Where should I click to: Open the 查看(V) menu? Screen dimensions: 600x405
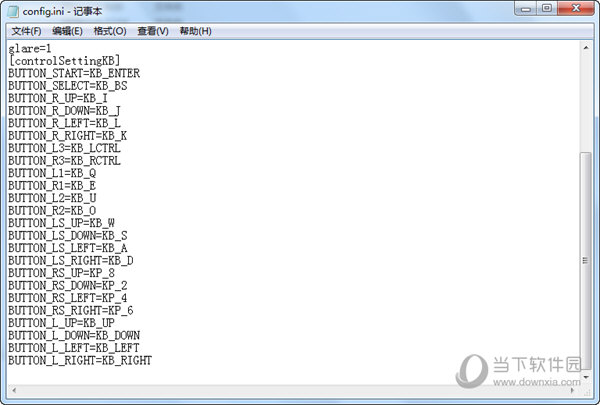pyautogui.click(x=153, y=31)
